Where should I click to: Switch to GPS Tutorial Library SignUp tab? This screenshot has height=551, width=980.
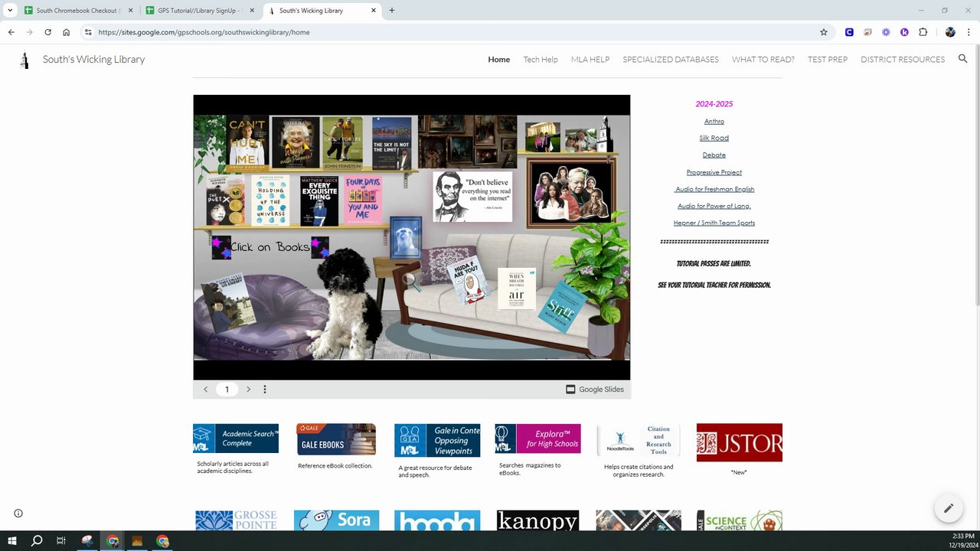201,11
